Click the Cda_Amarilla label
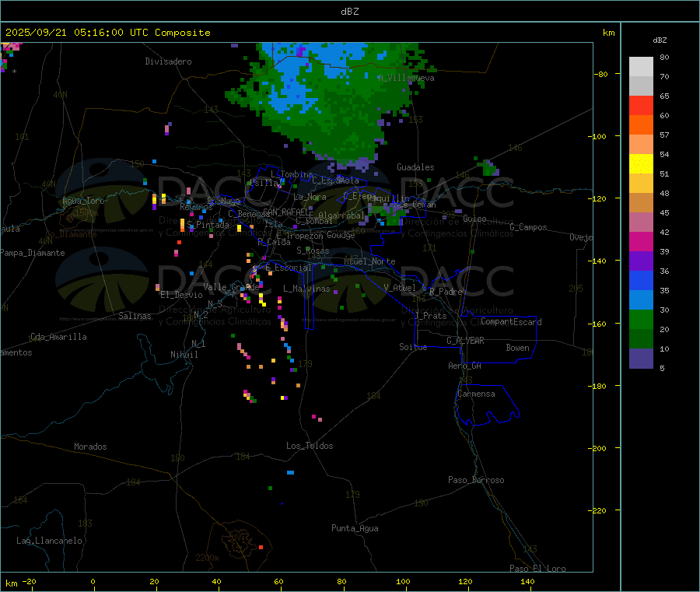 pyautogui.click(x=58, y=337)
